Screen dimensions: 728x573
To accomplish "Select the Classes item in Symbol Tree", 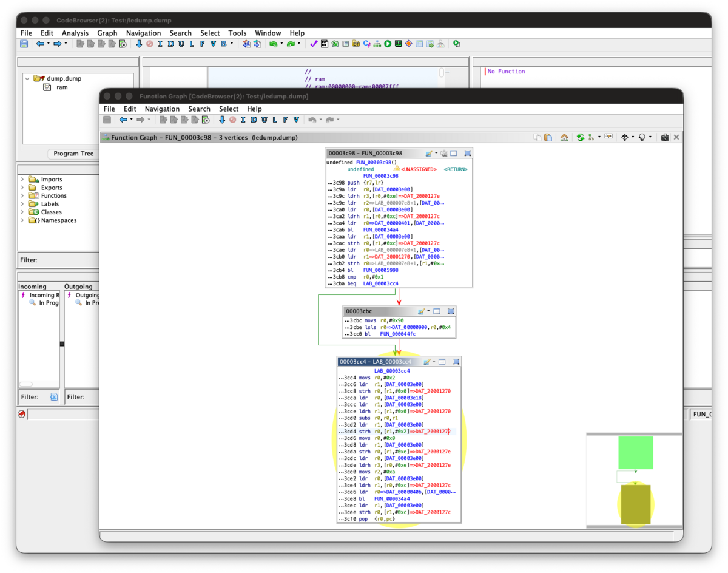I will 51,212.
